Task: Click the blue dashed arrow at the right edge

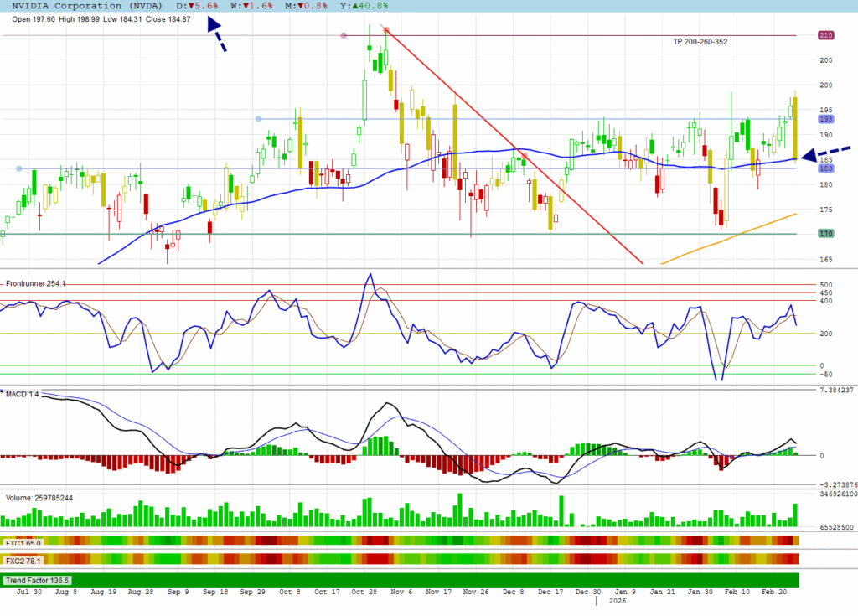Action: 825,153
